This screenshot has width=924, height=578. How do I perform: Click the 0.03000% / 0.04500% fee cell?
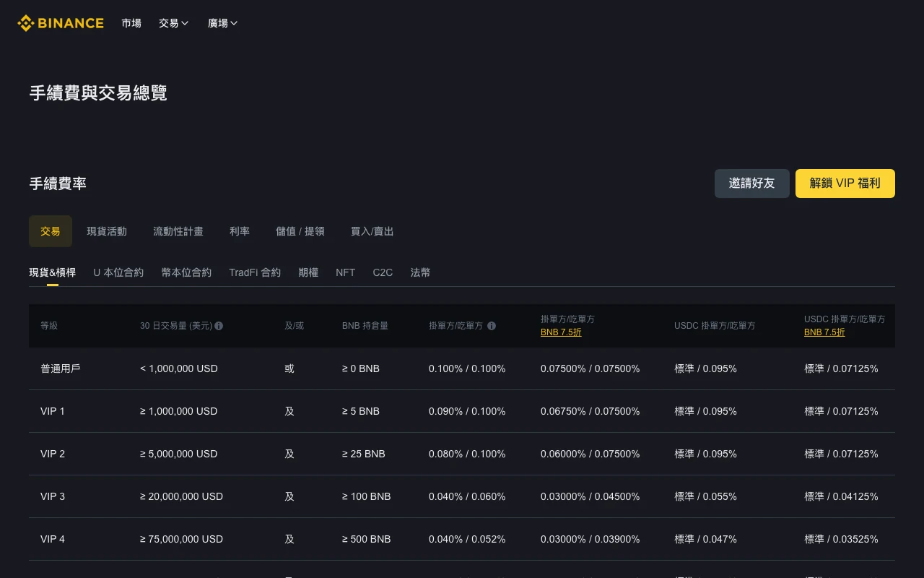(590, 496)
